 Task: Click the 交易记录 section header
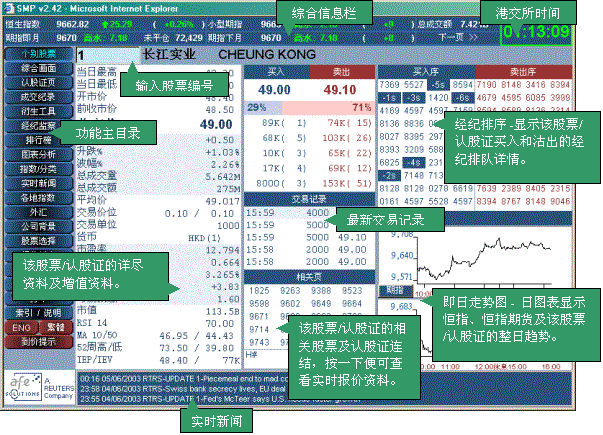tap(309, 199)
